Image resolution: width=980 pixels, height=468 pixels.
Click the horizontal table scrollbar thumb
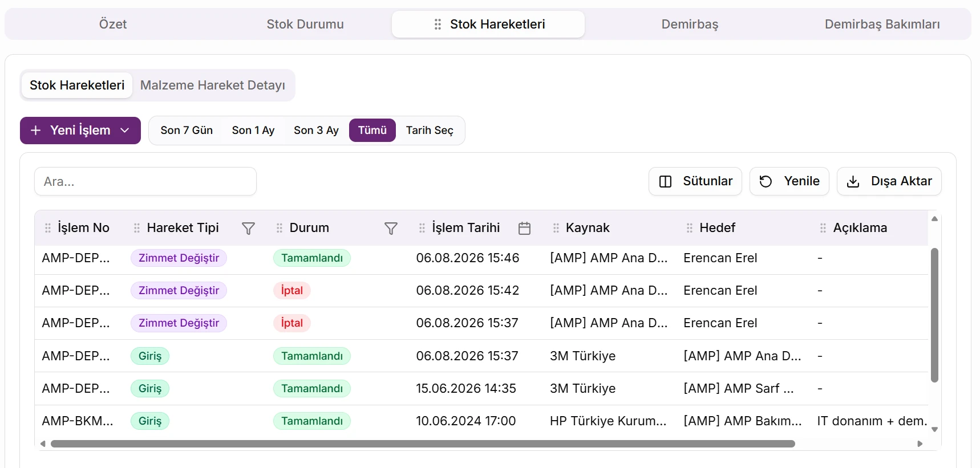[423, 443]
